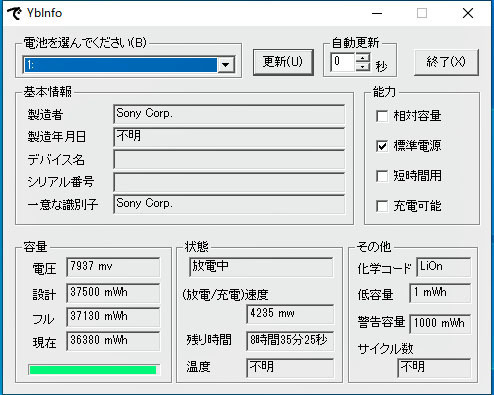
Task: Click the 製造年月日 field showing 不明
Action: [x=229, y=137]
